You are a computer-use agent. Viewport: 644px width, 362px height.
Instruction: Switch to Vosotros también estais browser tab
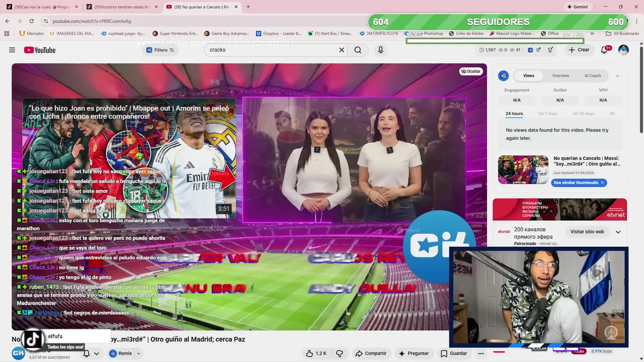[122, 7]
